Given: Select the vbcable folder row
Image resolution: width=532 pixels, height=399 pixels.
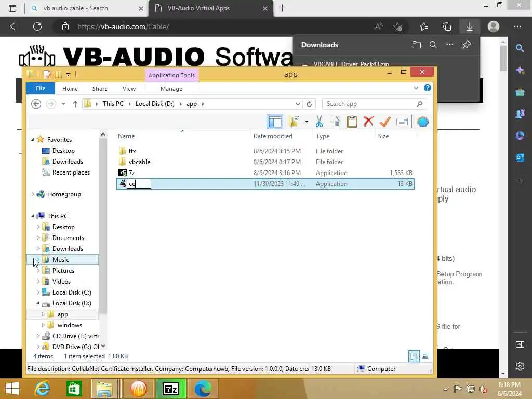Looking at the screenshot, I should tap(264, 162).
